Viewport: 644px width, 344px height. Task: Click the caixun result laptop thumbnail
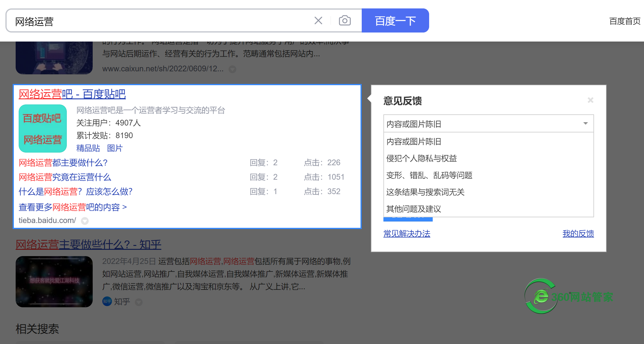pyautogui.click(x=54, y=58)
